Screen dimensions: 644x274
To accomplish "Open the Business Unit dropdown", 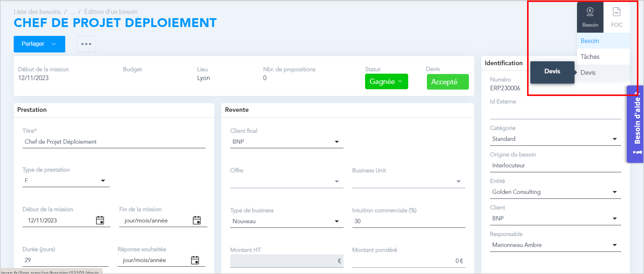I will point(409,181).
